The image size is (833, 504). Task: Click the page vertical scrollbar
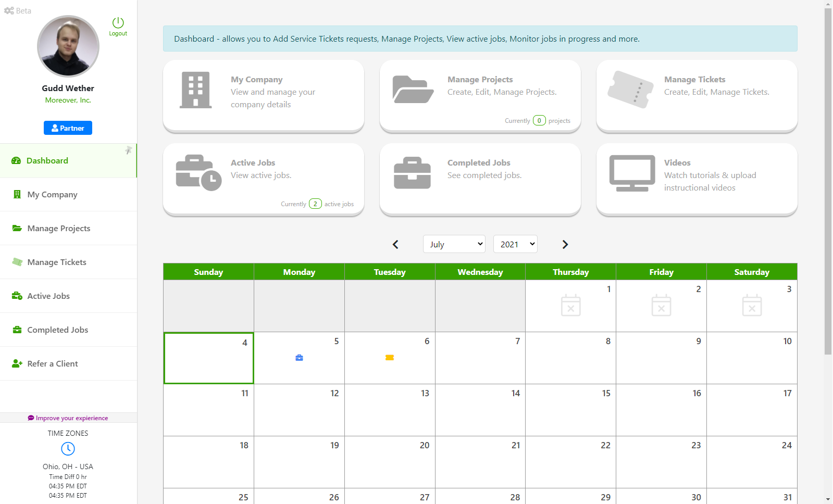coord(828,182)
